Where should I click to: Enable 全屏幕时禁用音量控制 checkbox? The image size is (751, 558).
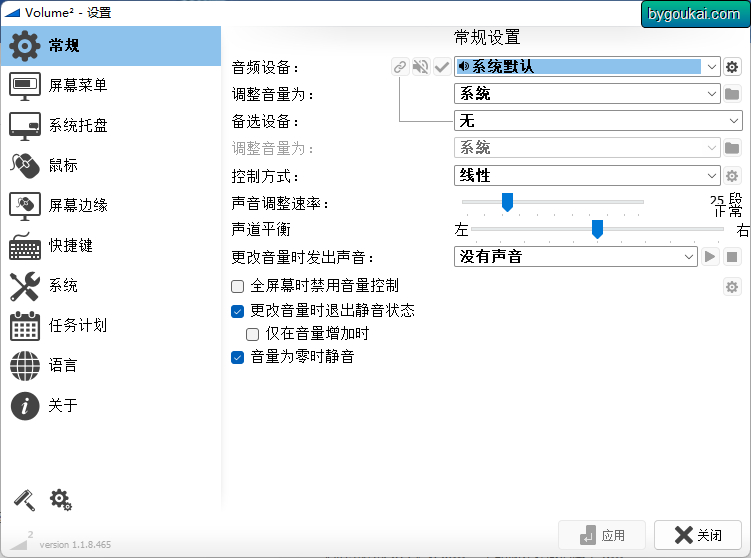coord(238,286)
